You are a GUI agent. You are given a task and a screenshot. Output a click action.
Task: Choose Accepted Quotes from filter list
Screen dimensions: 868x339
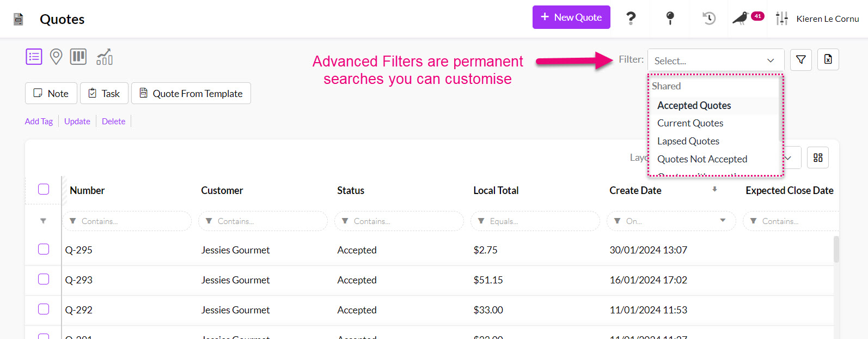pyautogui.click(x=694, y=105)
